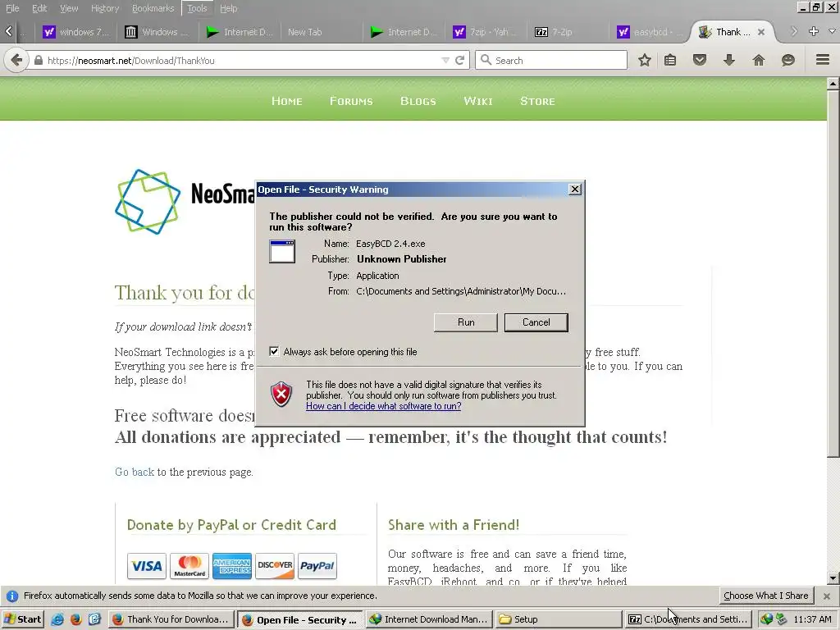Switch to Internet Download Manager taskbar item
840x630 pixels.
pos(429,619)
